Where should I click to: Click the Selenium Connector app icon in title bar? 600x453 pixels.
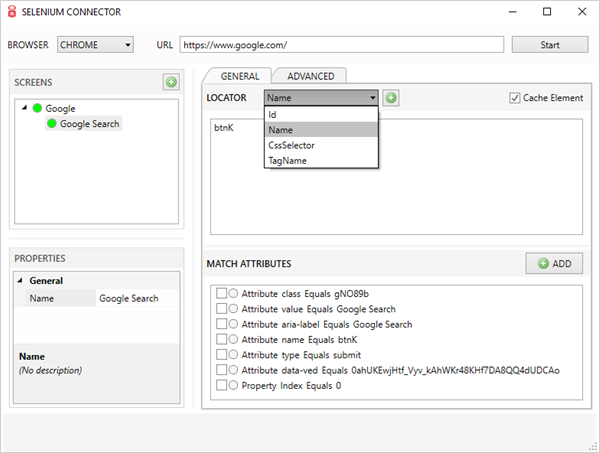pos(12,11)
